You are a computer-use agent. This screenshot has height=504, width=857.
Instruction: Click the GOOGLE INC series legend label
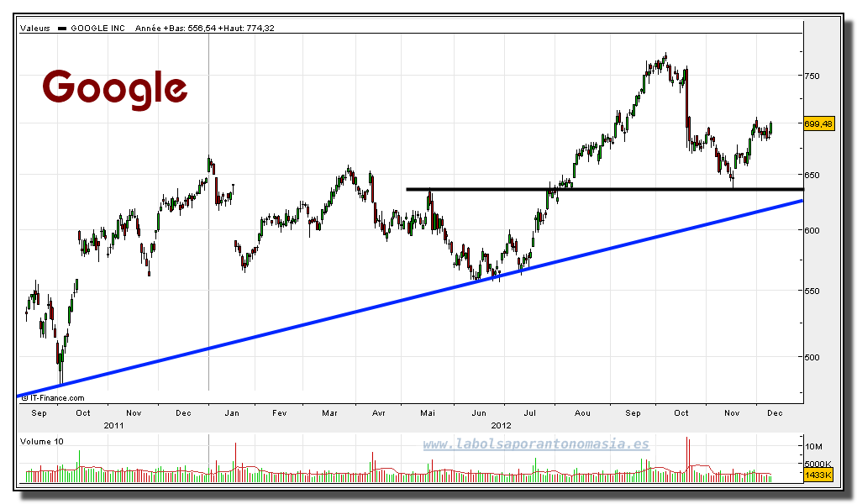97,29
